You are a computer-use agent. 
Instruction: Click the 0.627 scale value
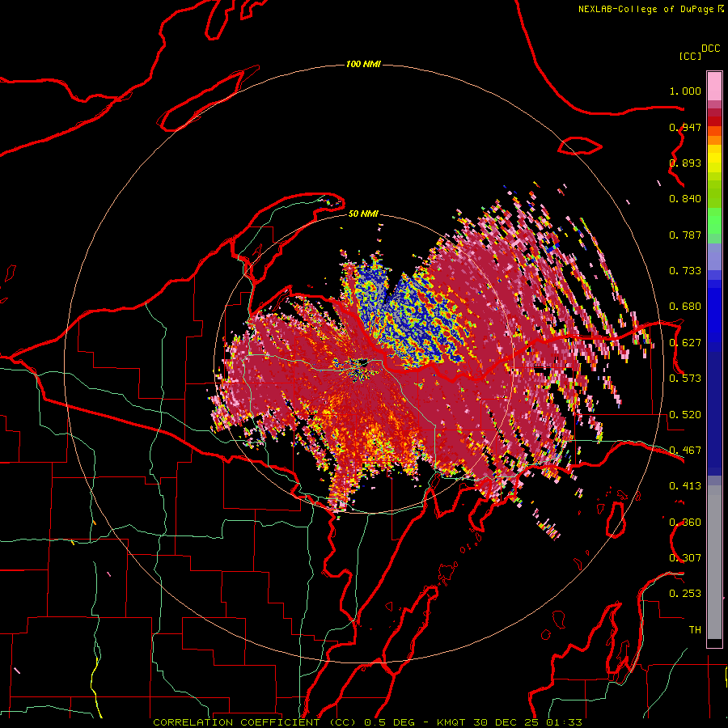[x=685, y=343]
